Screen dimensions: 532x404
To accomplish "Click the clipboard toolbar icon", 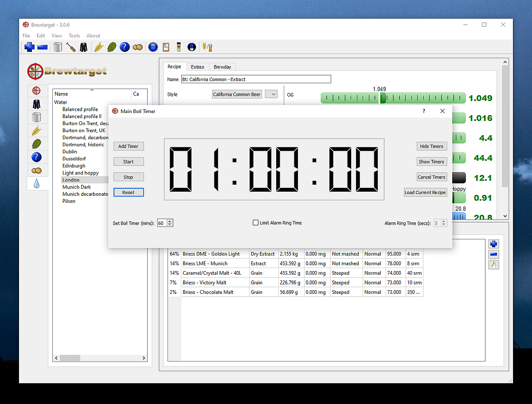I will pos(166,47).
